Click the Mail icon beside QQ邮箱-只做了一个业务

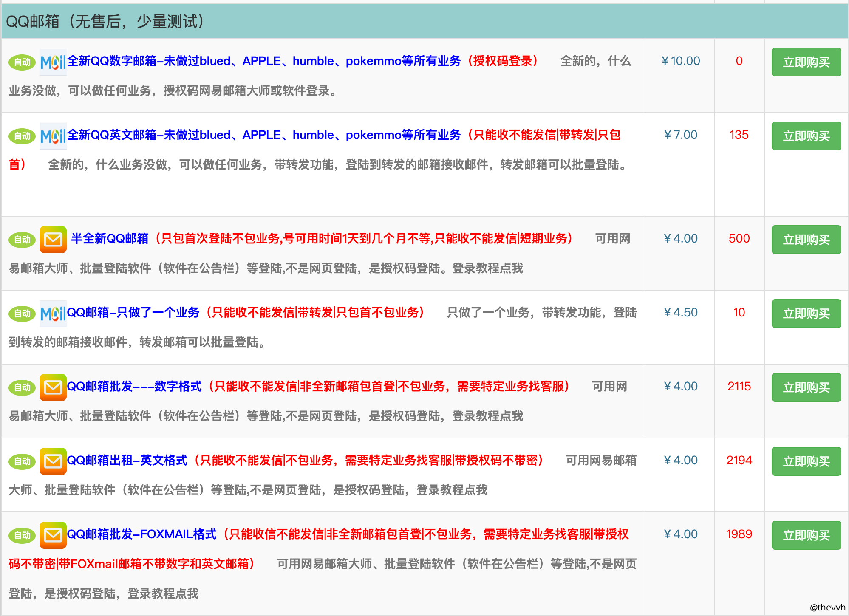(53, 314)
